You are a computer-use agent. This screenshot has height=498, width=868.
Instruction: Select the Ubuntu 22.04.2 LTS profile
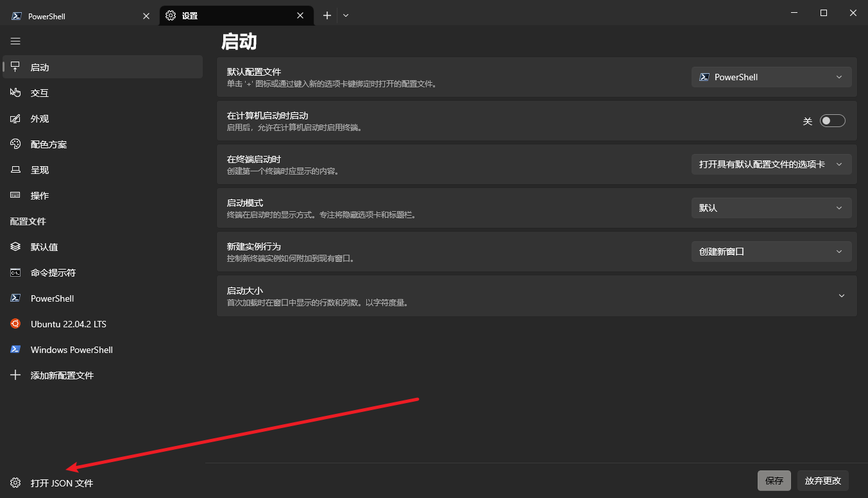click(68, 324)
